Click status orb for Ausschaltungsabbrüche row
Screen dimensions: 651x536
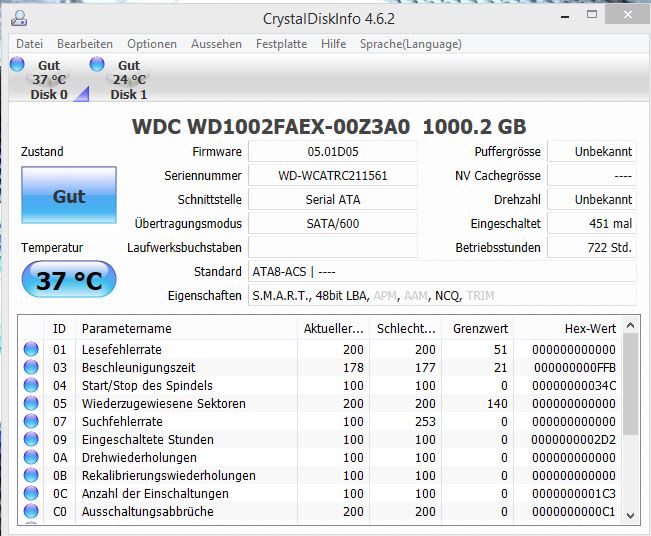coord(31,512)
